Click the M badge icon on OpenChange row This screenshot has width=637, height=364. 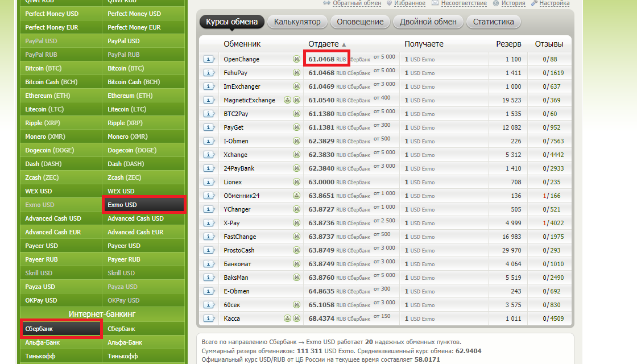296,59
